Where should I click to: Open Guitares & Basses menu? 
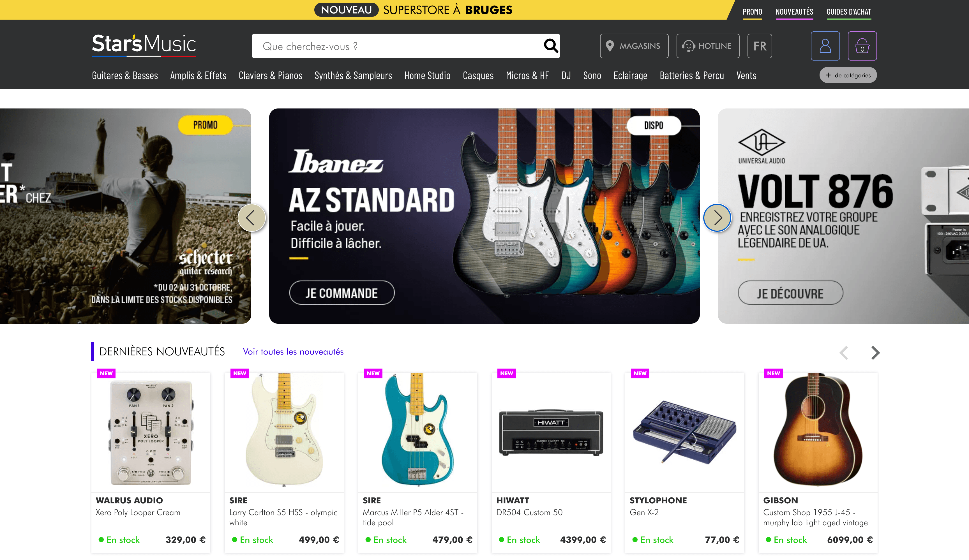click(x=125, y=76)
